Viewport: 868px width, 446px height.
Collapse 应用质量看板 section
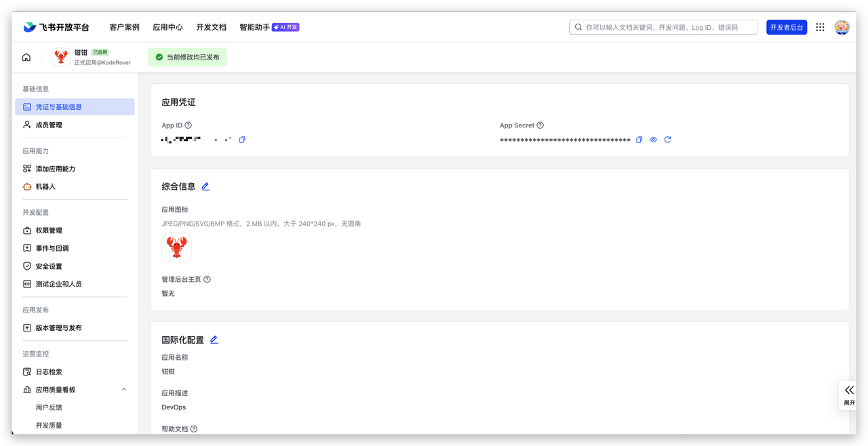123,390
